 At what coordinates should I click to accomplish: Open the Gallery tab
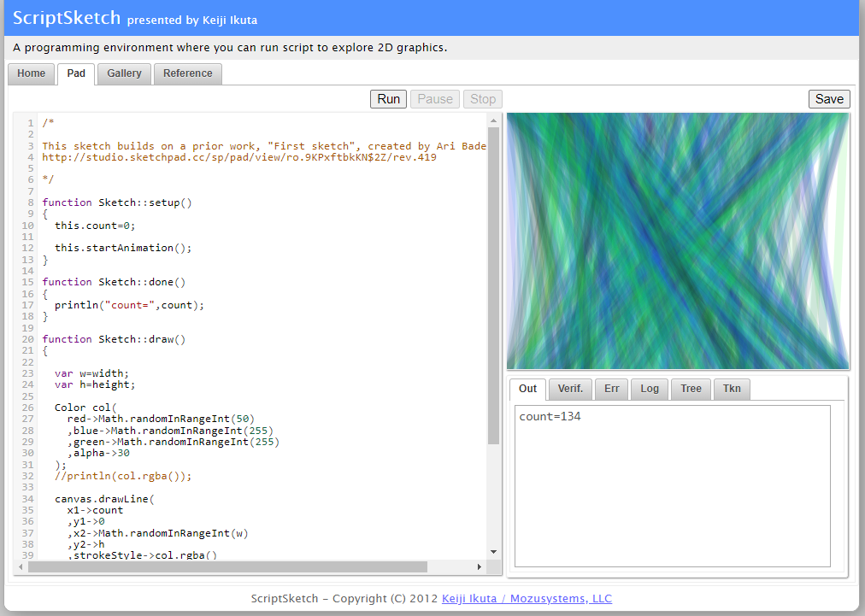click(x=124, y=73)
